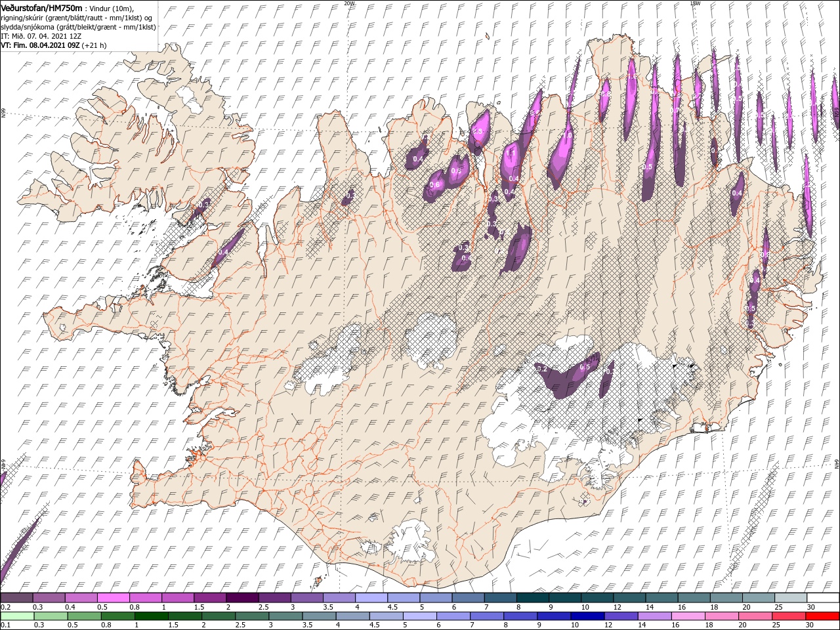Pick the light violet 14 swatch in the lower legend
This screenshot has height=630, width=840.
pos(655,616)
